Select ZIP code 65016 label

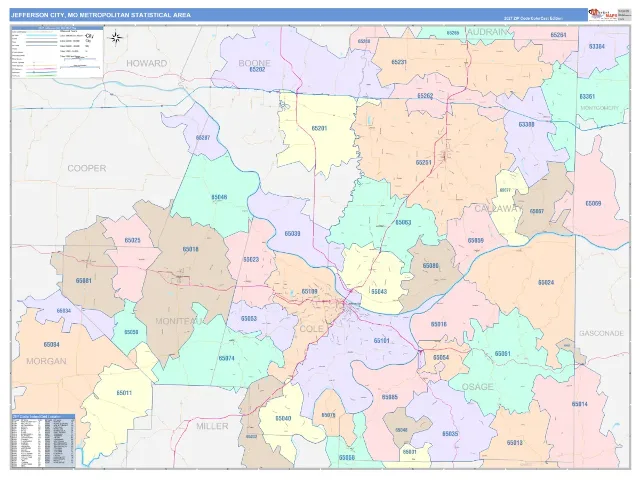[x=439, y=324]
